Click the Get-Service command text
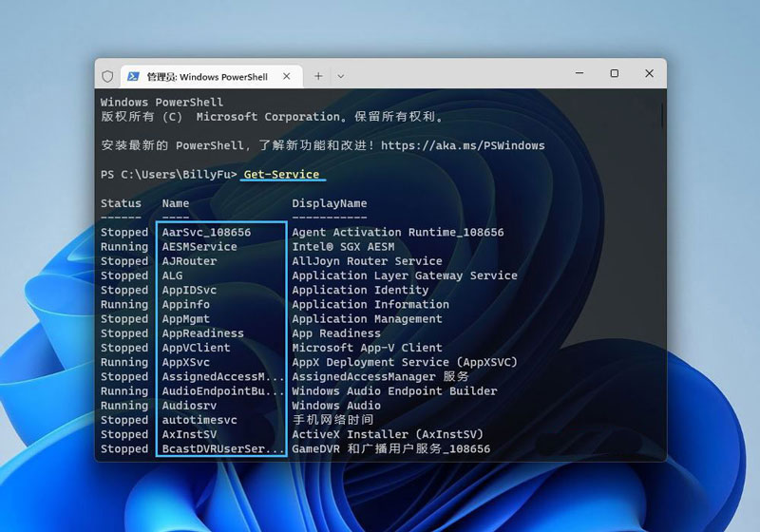The width and height of the screenshot is (760, 532). [x=281, y=175]
